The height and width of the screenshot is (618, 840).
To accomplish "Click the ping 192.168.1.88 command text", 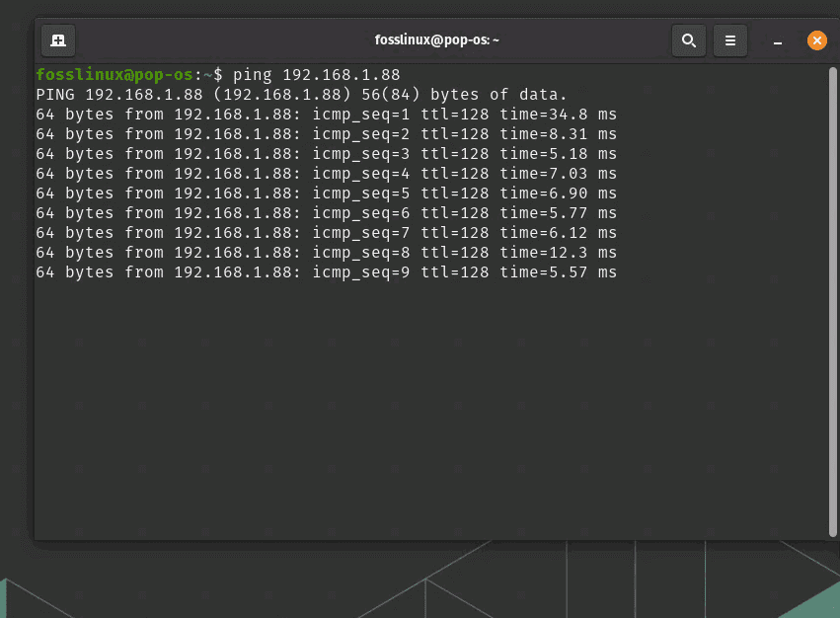I will tap(318, 74).
